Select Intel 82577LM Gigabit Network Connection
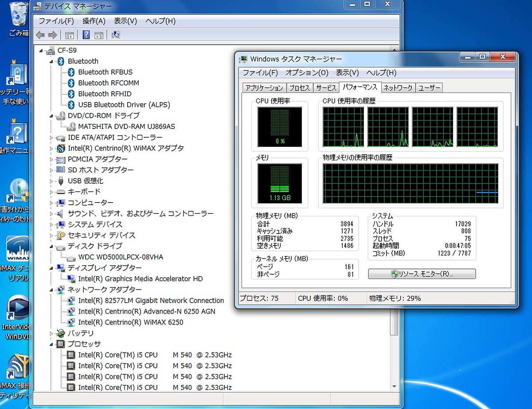The width and height of the screenshot is (532, 409). tap(151, 300)
